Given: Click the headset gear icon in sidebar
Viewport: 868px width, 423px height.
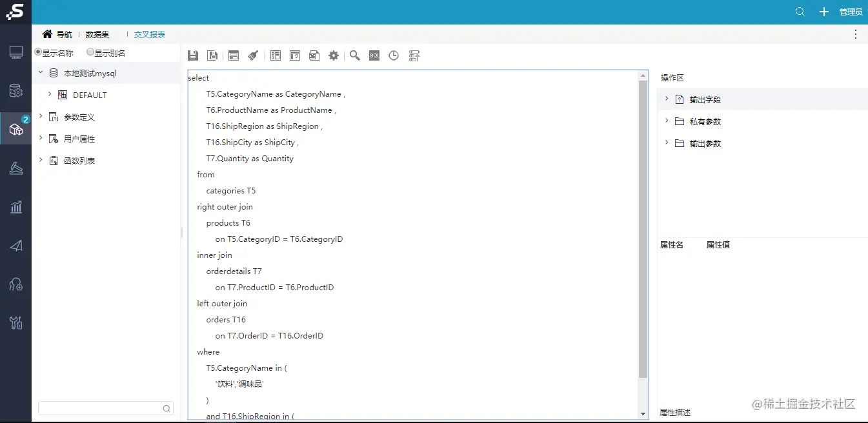Looking at the screenshot, I should click(x=16, y=284).
